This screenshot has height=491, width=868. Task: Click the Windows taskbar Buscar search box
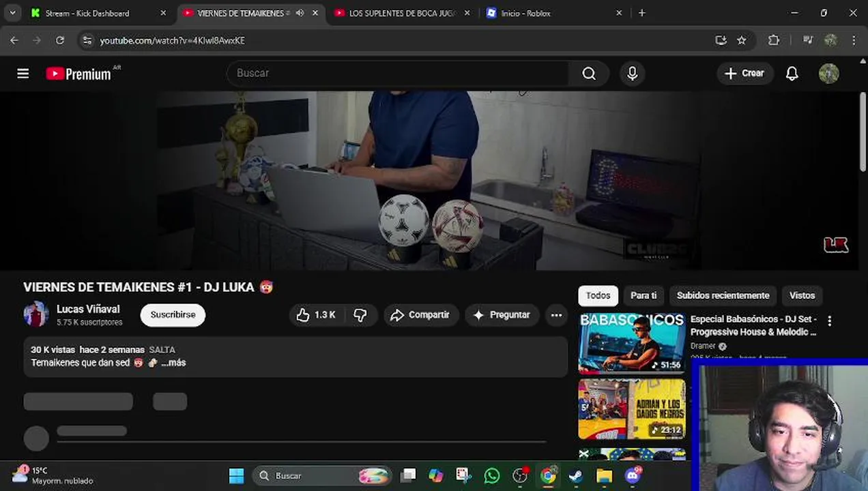pyautogui.click(x=321, y=476)
